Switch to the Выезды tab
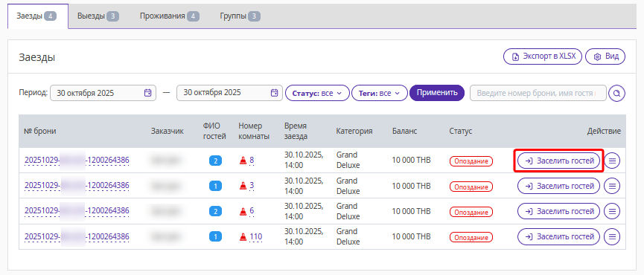This screenshot has width=644, height=275. tap(98, 16)
